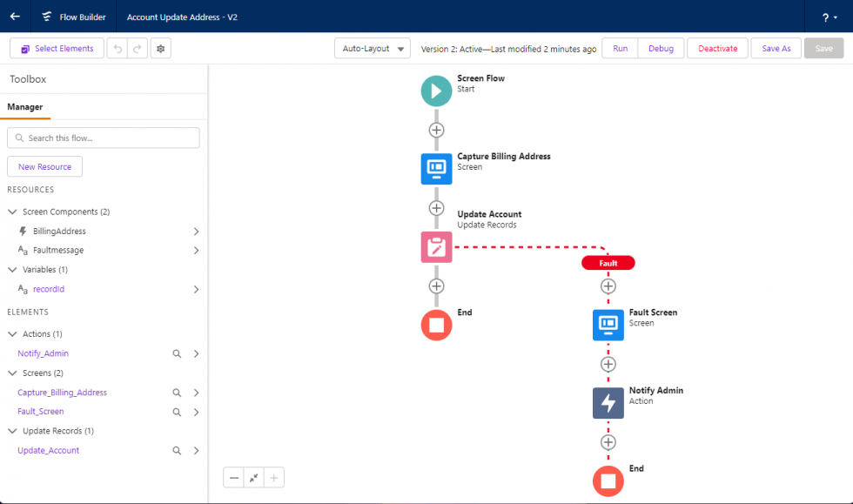The height and width of the screenshot is (504, 853).
Task: Locate Notify_Admin on canvas magnifier icon
Action: point(177,353)
